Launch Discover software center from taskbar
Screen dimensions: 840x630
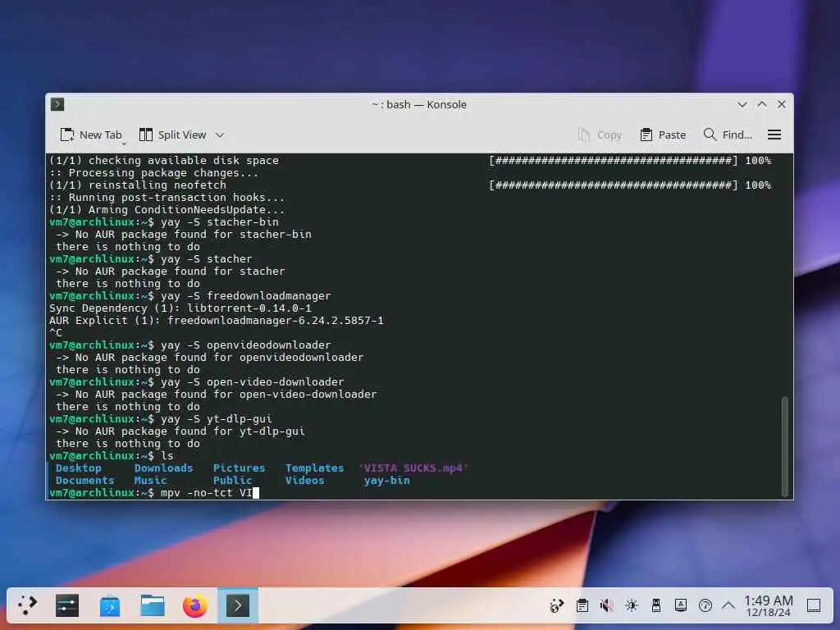[x=110, y=606]
